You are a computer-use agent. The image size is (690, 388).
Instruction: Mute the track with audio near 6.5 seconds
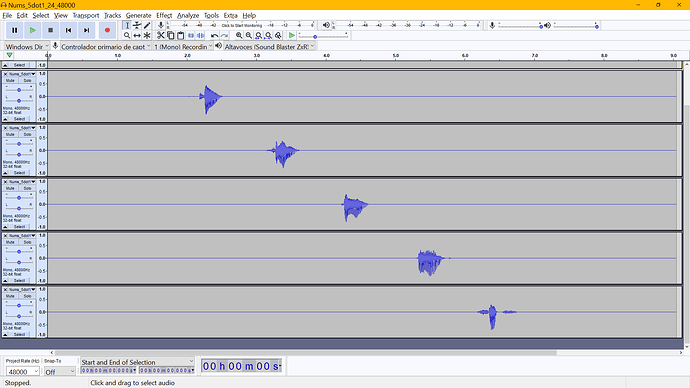pyautogui.click(x=10, y=296)
